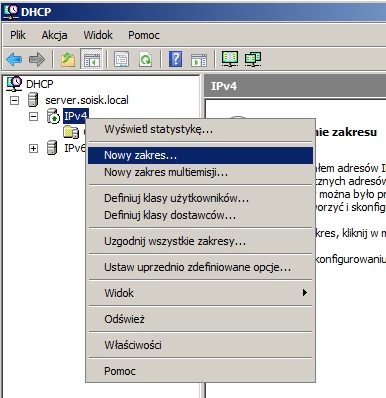Click Pomoc in the context menu
Viewport: 386px width, 398px height.
pos(200,371)
